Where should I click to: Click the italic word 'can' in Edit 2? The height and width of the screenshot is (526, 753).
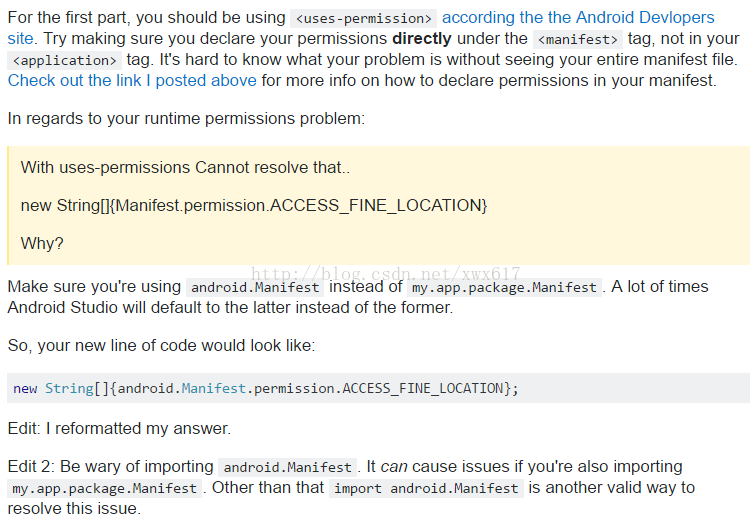click(394, 467)
